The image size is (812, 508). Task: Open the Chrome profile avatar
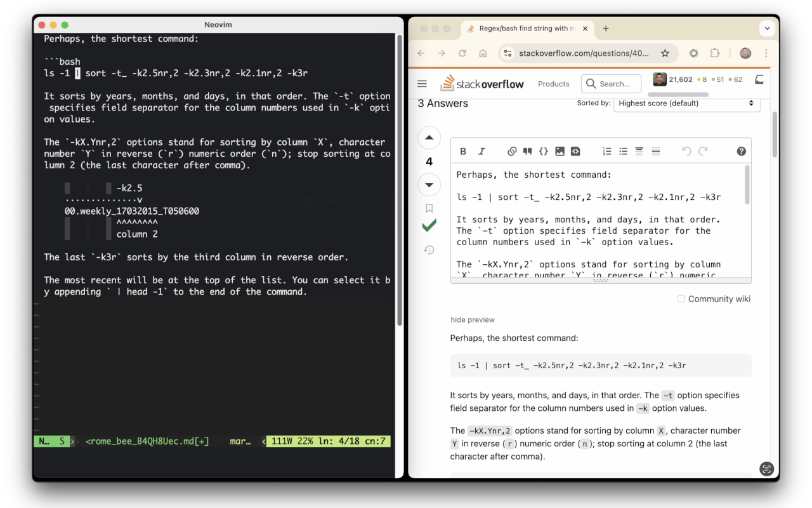click(x=745, y=53)
